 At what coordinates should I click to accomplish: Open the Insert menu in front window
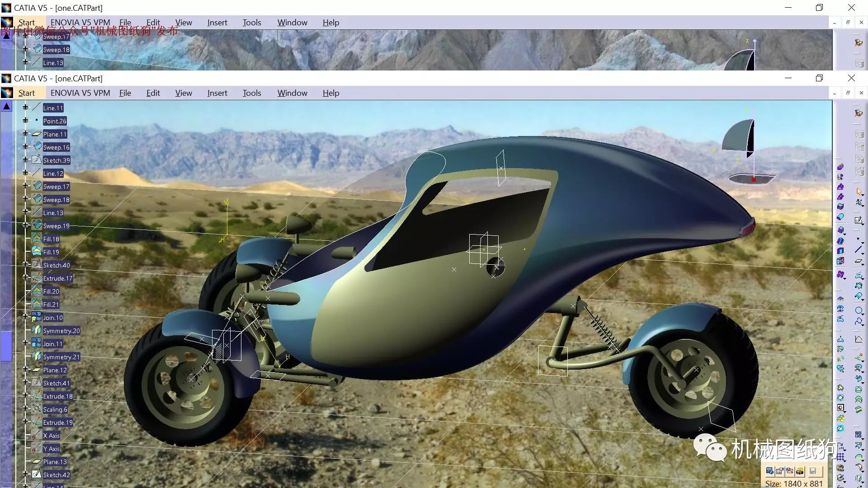[x=217, y=93]
